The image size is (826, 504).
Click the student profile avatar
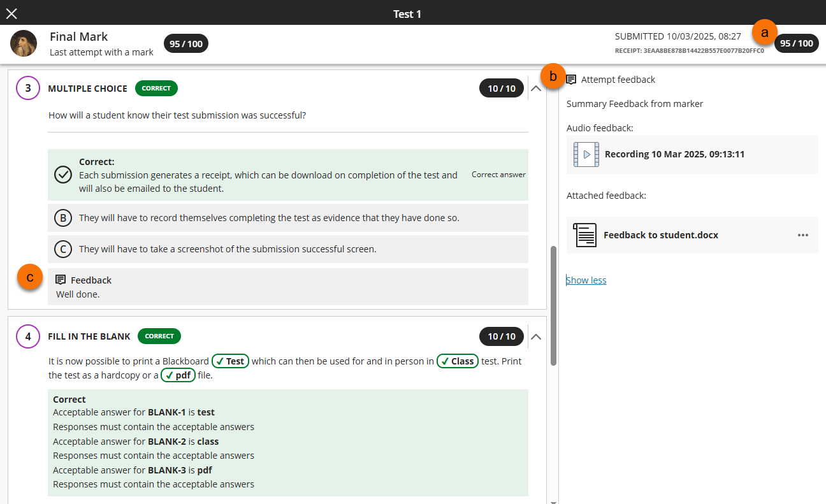24,43
